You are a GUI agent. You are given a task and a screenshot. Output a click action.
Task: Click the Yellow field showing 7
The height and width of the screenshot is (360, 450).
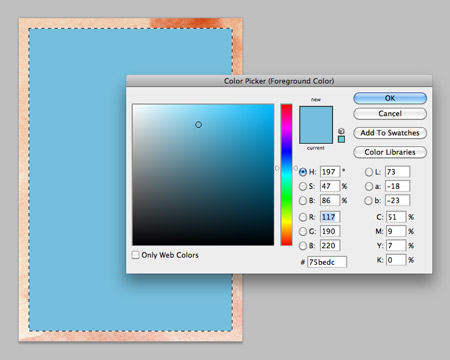pos(396,246)
